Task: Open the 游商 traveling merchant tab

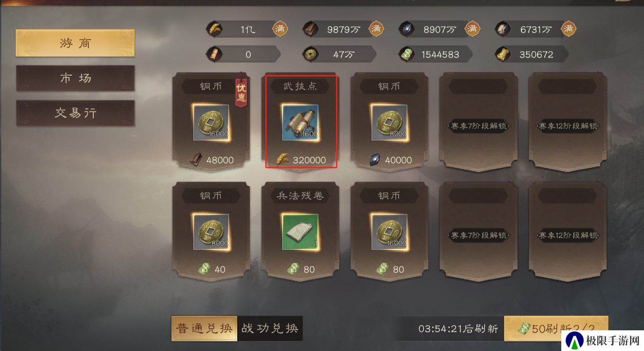Action: pos(75,43)
